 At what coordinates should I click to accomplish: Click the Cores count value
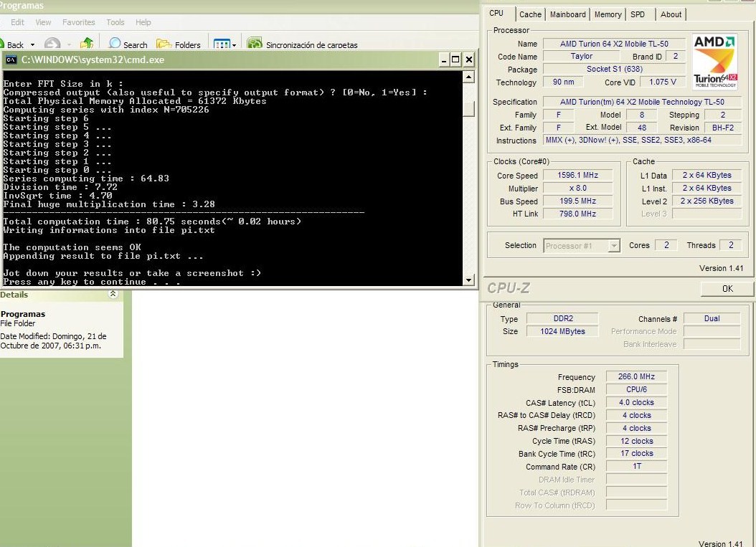[666, 245]
